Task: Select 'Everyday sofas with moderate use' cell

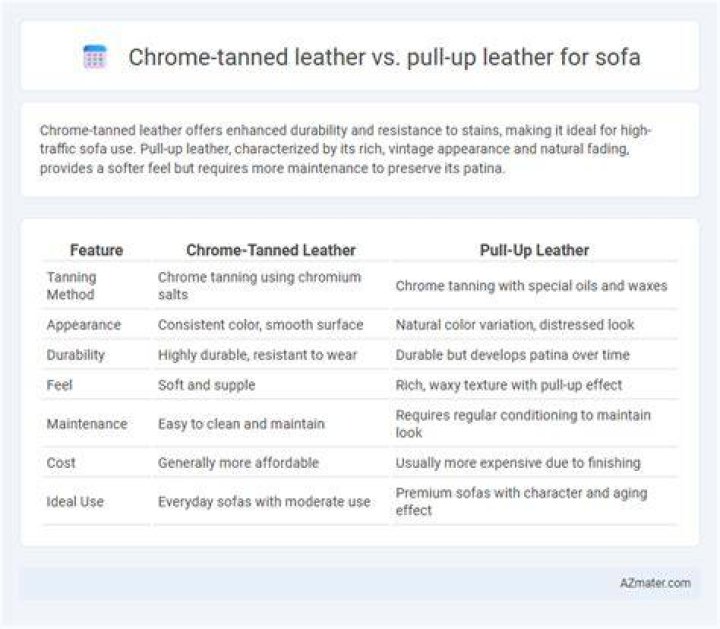Action: (x=264, y=501)
